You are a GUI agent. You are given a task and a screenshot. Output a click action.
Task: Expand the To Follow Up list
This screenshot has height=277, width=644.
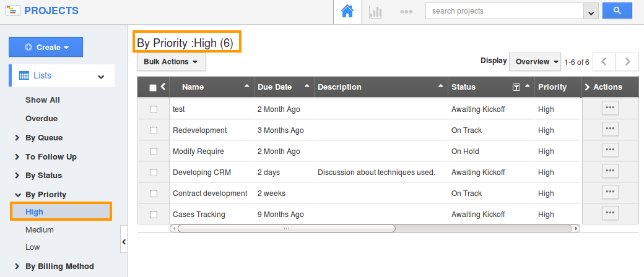tap(17, 157)
